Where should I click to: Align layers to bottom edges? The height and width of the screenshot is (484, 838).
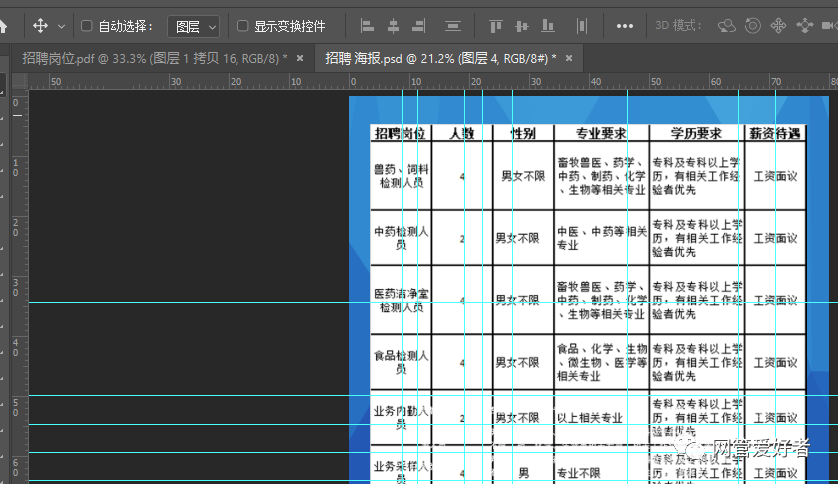[x=548, y=26]
